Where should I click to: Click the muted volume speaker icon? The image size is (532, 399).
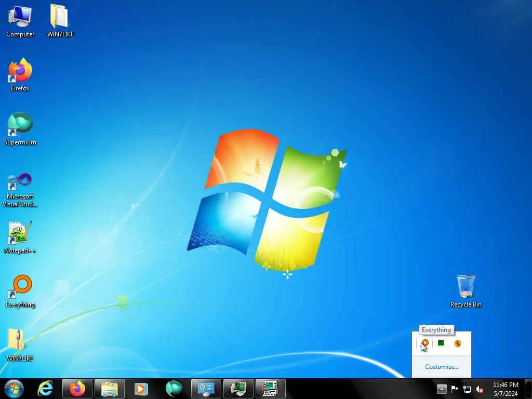click(x=480, y=389)
